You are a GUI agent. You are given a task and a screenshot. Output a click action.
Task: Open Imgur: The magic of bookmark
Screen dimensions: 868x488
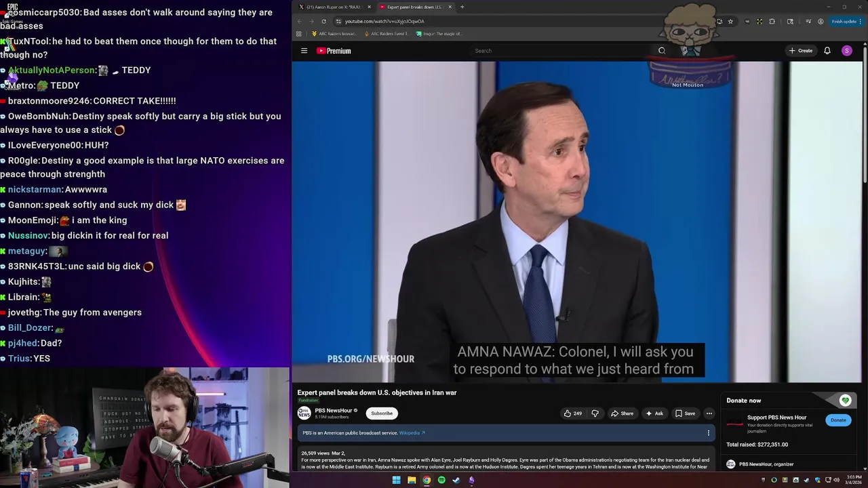[439, 33]
